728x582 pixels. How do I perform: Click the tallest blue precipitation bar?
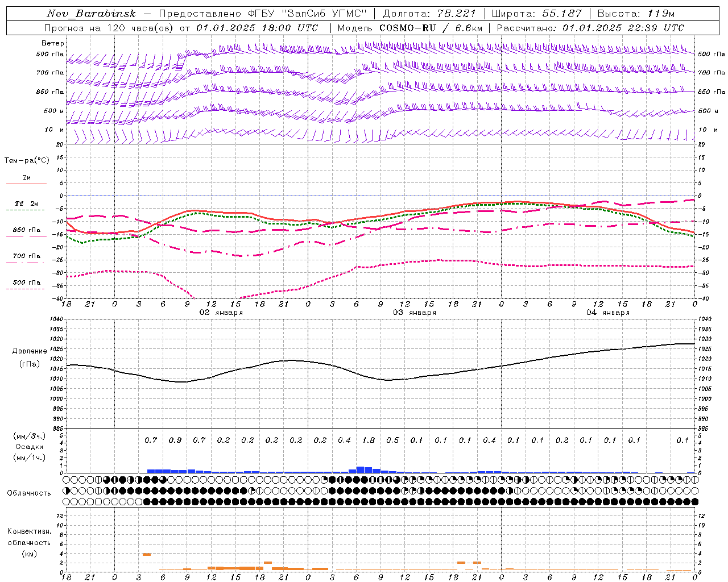coord(361,469)
